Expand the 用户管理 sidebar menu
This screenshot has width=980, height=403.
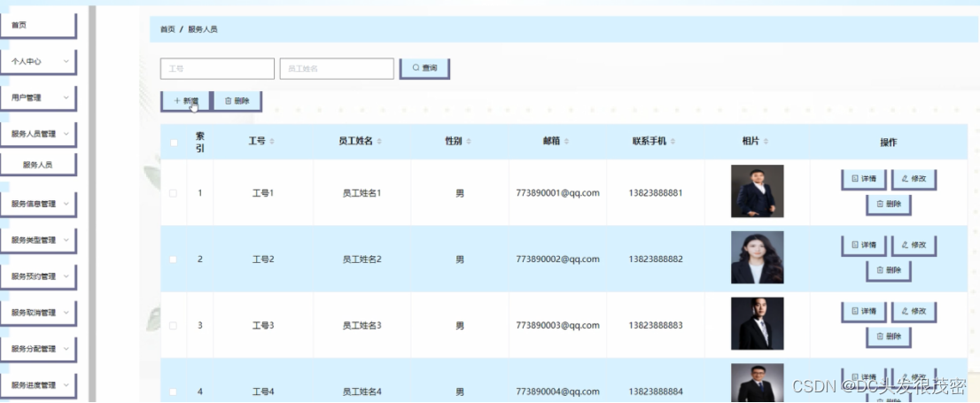(x=37, y=98)
